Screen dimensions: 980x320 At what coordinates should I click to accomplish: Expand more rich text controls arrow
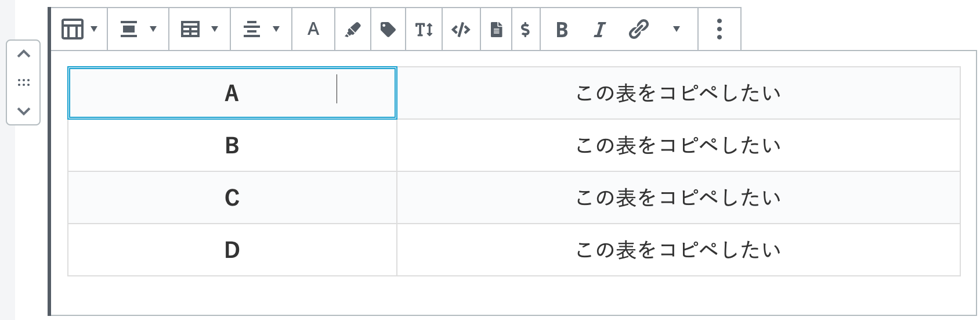(676, 29)
